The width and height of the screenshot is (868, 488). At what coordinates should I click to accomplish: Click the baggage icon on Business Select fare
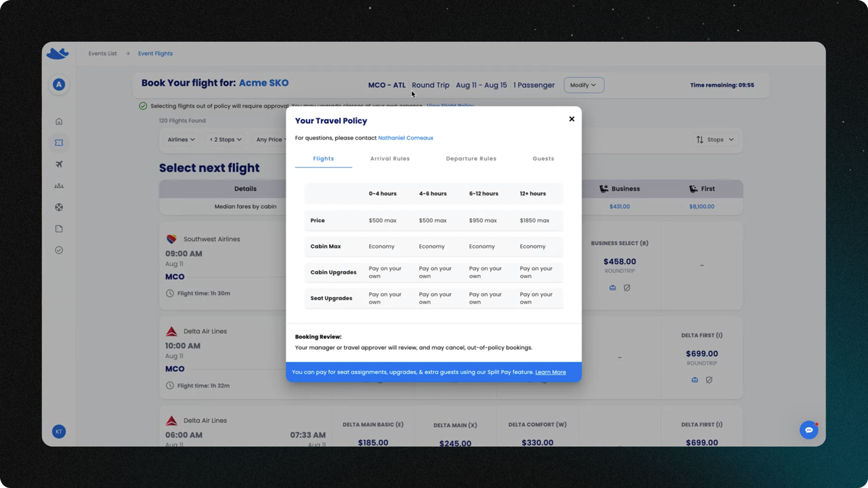[613, 288]
